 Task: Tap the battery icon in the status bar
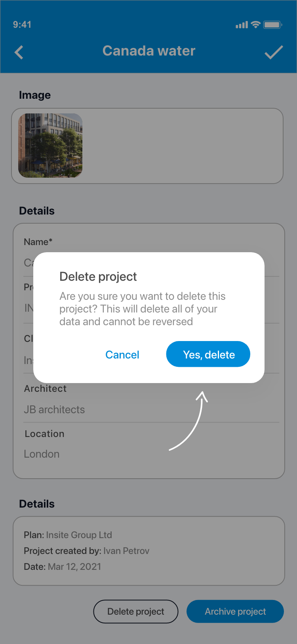[x=272, y=25]
